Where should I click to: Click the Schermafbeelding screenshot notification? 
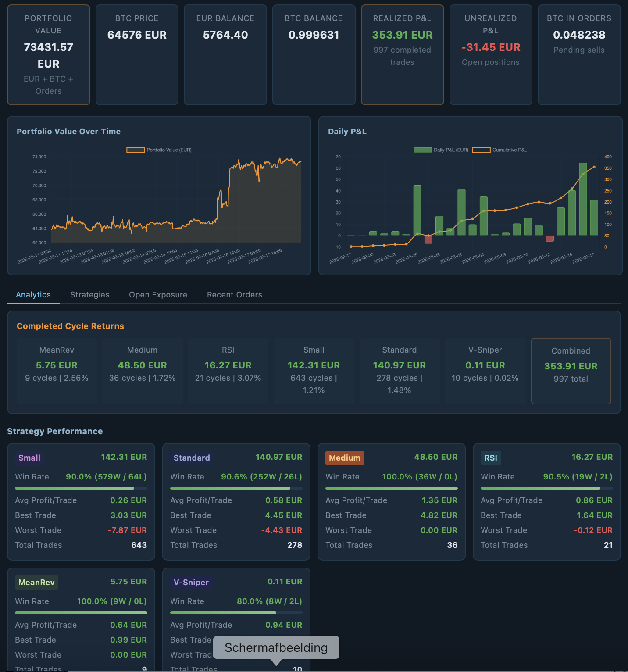(x=275, y=647)
